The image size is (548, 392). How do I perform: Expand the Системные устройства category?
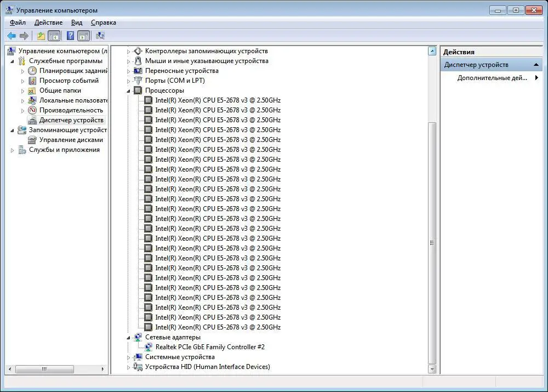[128, 357]
